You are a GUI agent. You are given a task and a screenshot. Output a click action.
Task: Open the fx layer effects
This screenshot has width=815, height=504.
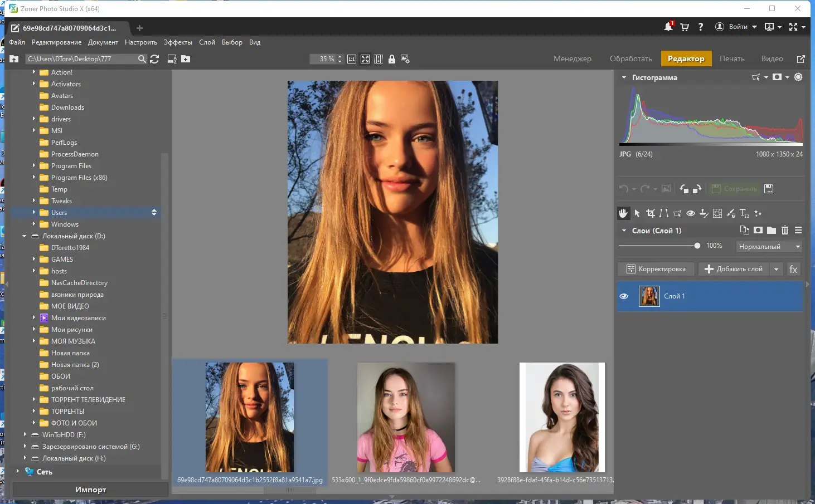point(793,269)
